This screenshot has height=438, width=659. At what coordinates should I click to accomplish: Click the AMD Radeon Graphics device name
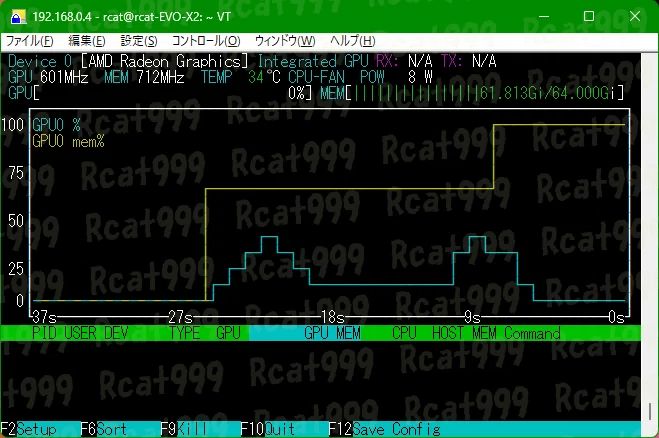coord(164,61)
